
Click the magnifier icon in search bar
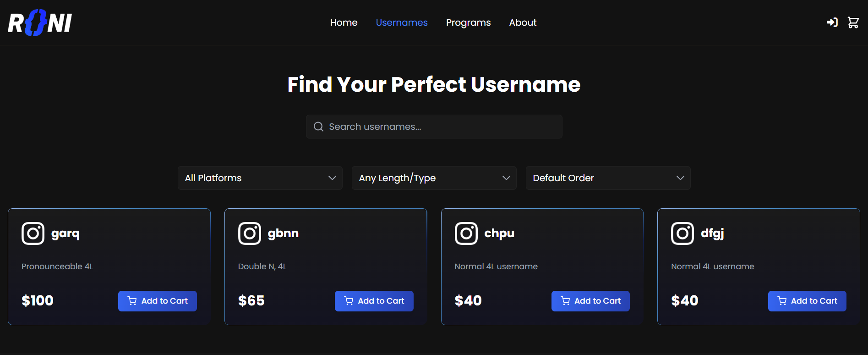[x=318, y=127]
